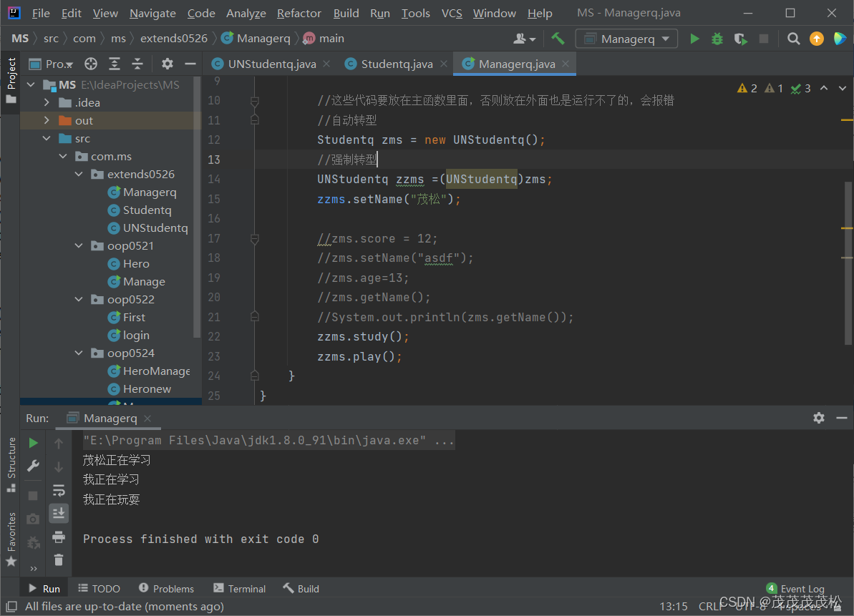Click extends0526 in breadcrumb bar
This screenshot has height=616, width=854.
(x=174, y=39)
